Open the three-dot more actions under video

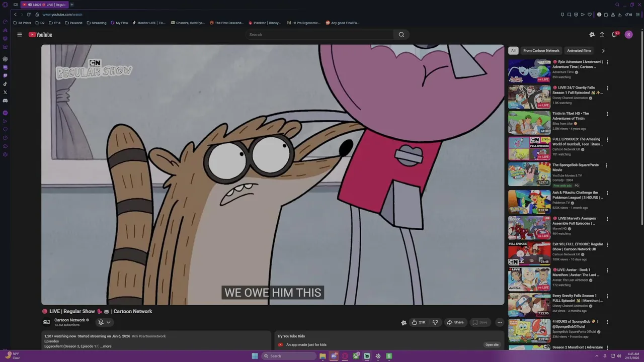point(500,322)
